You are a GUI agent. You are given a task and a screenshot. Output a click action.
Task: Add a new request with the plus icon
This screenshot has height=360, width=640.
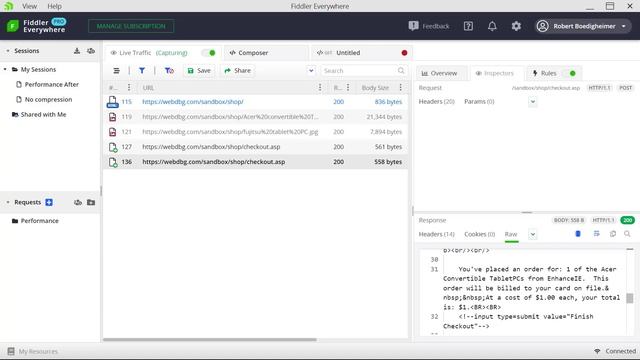click(49, 202)
